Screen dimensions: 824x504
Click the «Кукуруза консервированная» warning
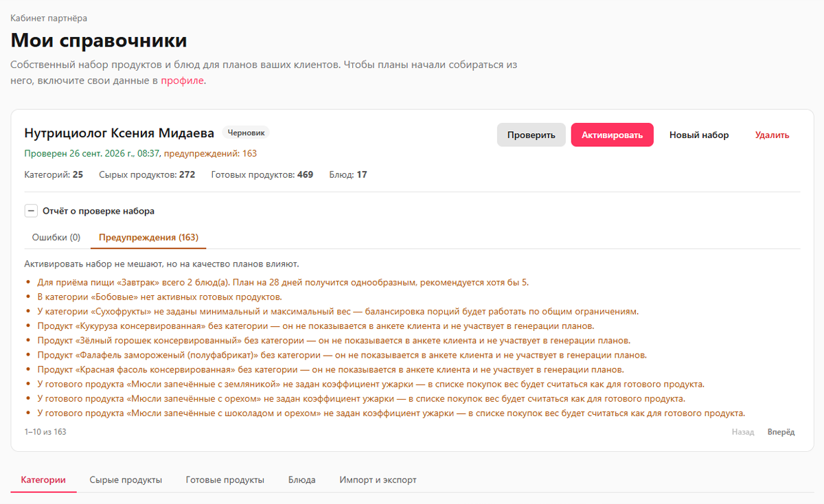click(x=316, y=326)
